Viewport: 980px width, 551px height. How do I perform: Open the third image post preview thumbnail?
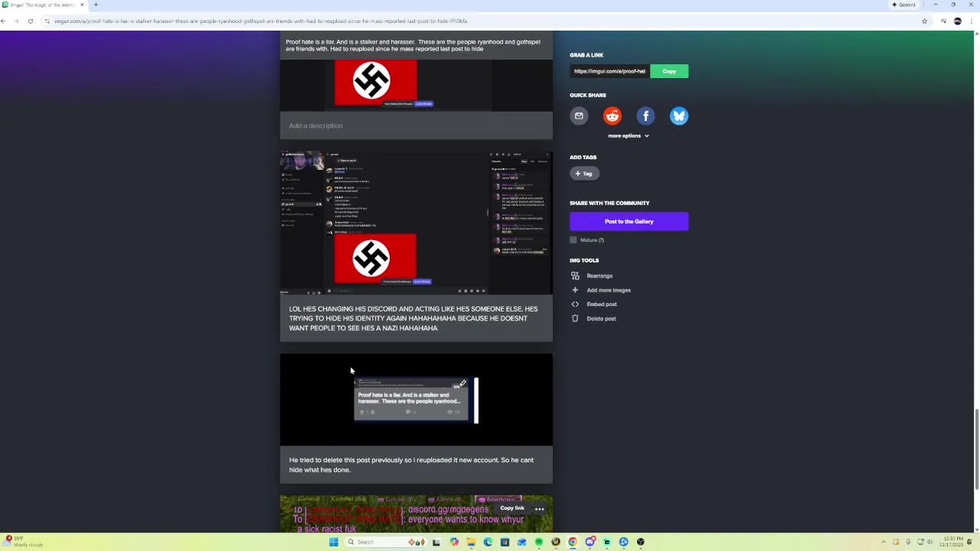(x=416, y=399)
